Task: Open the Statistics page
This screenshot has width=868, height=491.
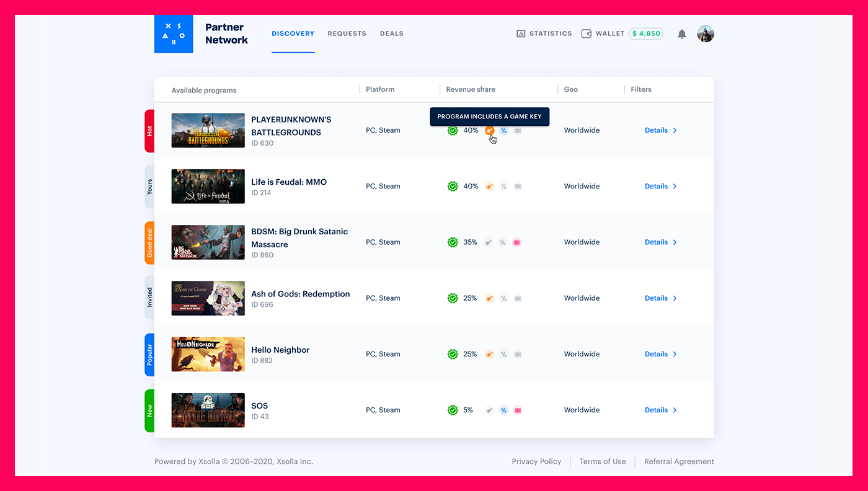Action: (544, 33)
